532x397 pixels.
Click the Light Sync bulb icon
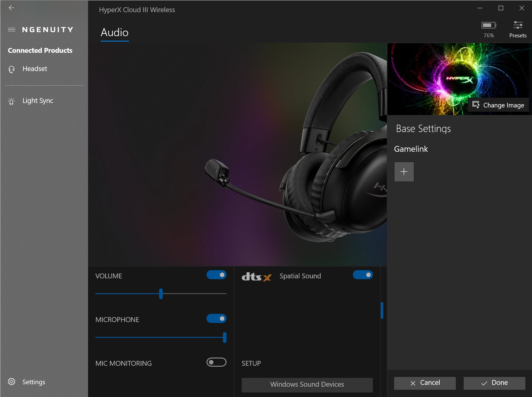(x=11, y=101)
